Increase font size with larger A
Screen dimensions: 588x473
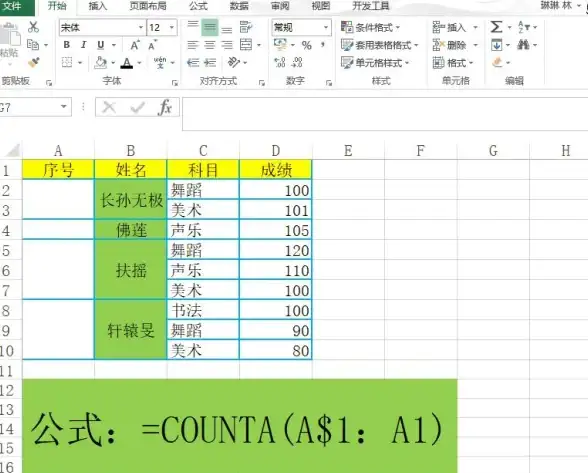pos(135,45)
